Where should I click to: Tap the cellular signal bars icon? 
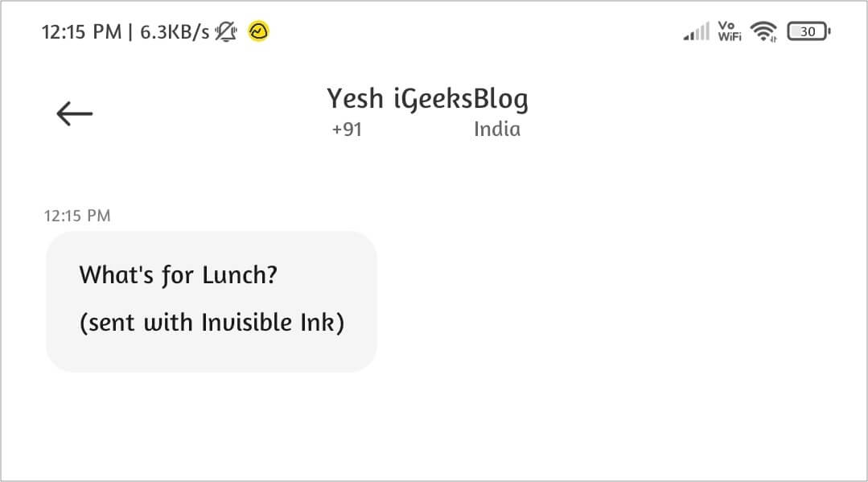click(x=696, y=32)
